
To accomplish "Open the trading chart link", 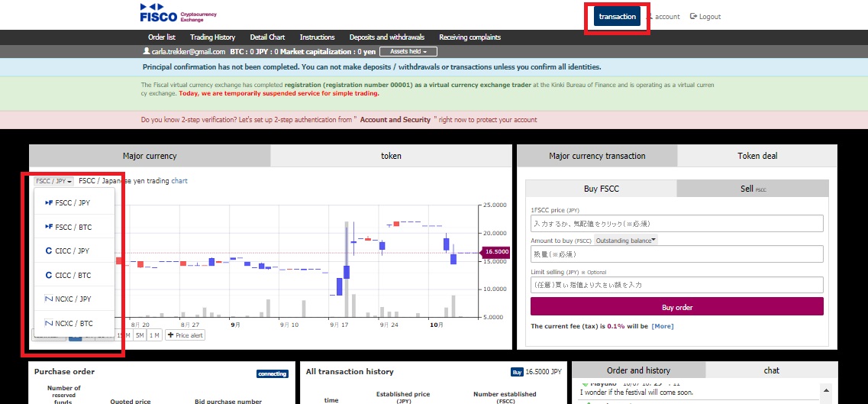I will pyautogui.click(x=179, y=180).
